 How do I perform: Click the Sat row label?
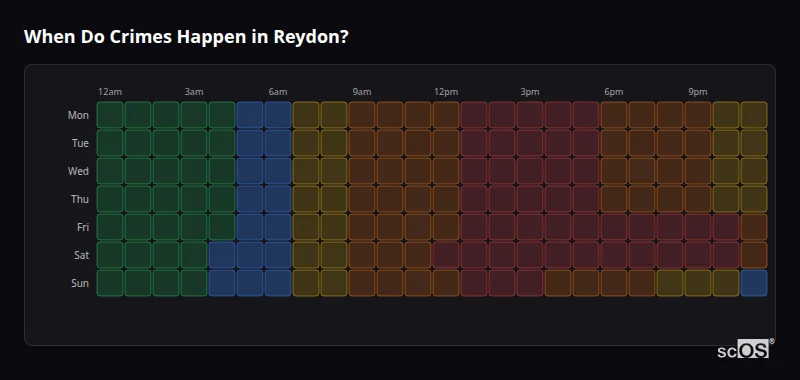(x=81, y=255)
